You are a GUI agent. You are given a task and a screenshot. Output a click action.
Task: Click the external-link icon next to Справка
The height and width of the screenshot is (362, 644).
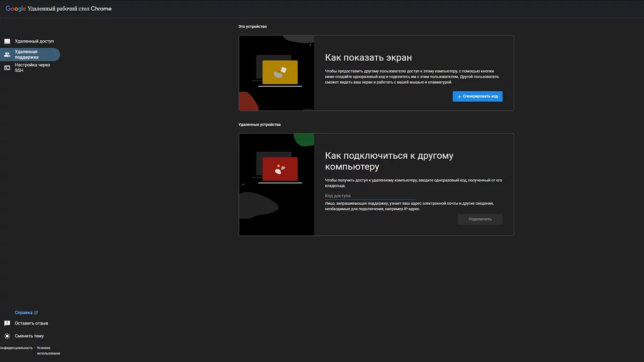tap(36, 313)
